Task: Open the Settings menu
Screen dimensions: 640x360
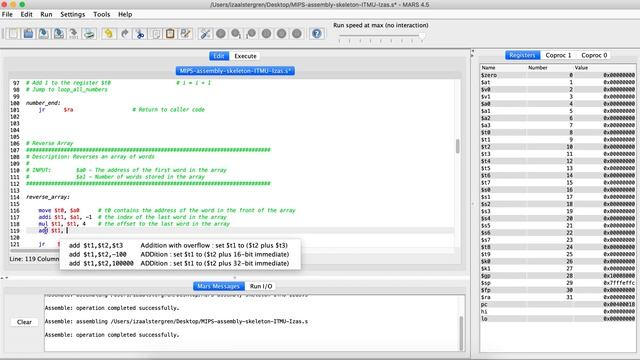Action: (x=73, y=14)
